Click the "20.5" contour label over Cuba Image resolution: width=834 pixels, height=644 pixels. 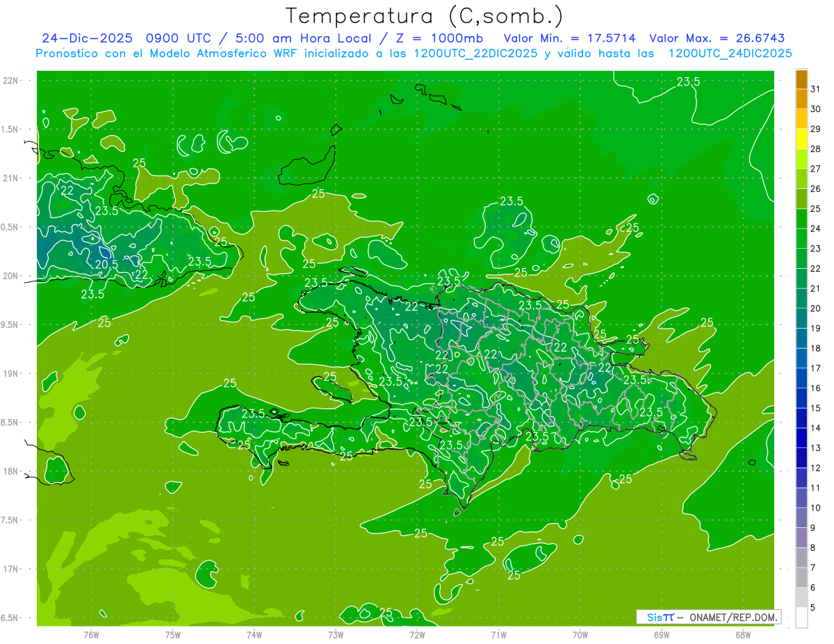pos(106,264)
